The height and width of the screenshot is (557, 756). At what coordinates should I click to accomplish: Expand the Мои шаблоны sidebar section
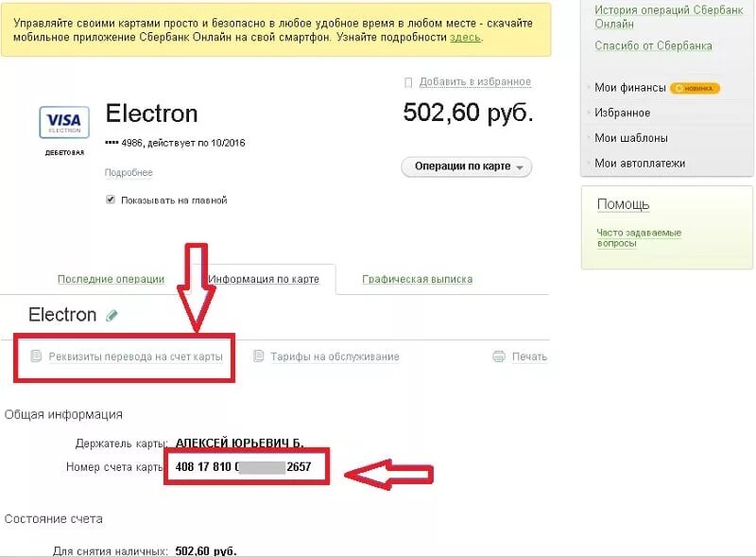click(x=631, y=138)
